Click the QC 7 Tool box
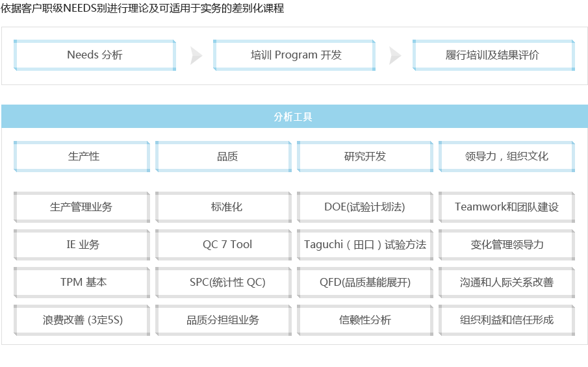This screenshot has height=367, width=588. pos(224,245)
